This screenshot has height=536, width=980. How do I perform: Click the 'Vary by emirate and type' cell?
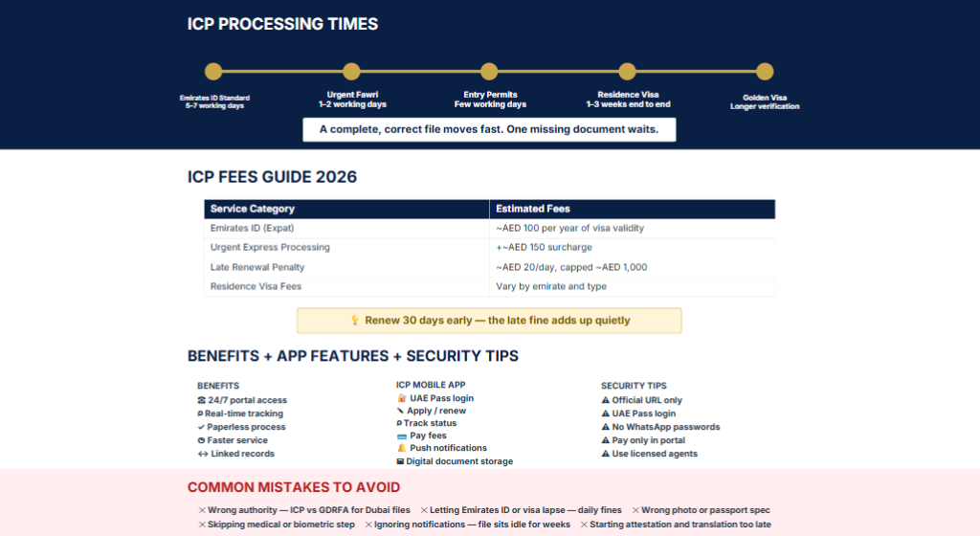632,287
